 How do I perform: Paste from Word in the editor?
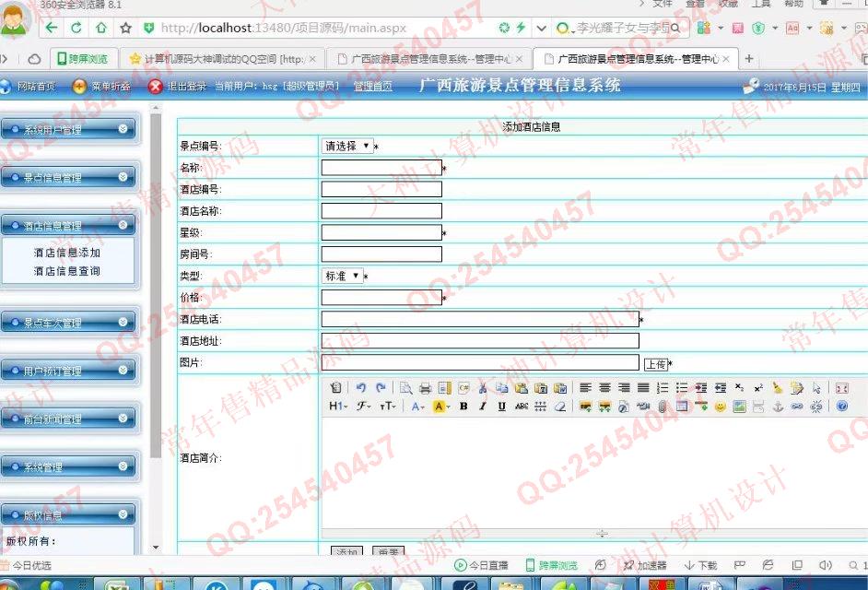pyautogui.click(x=559, y=388)
